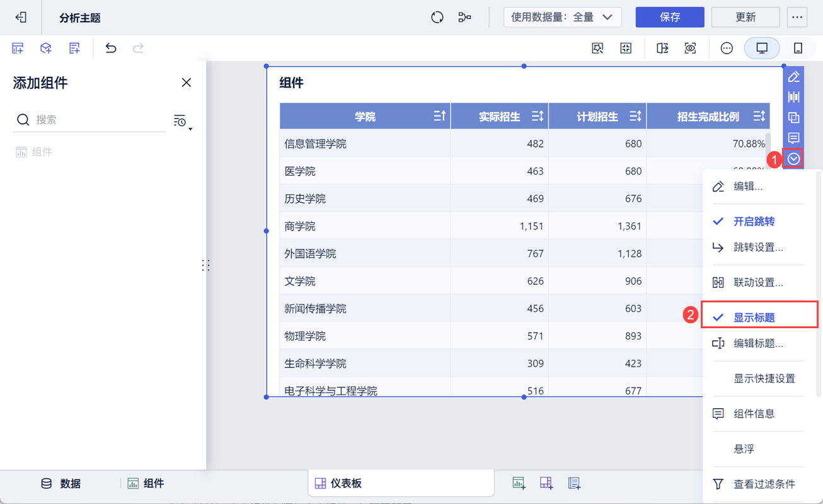Click the context menu scrollbar
The image size is (823, 504).
(x=819, y=283)
